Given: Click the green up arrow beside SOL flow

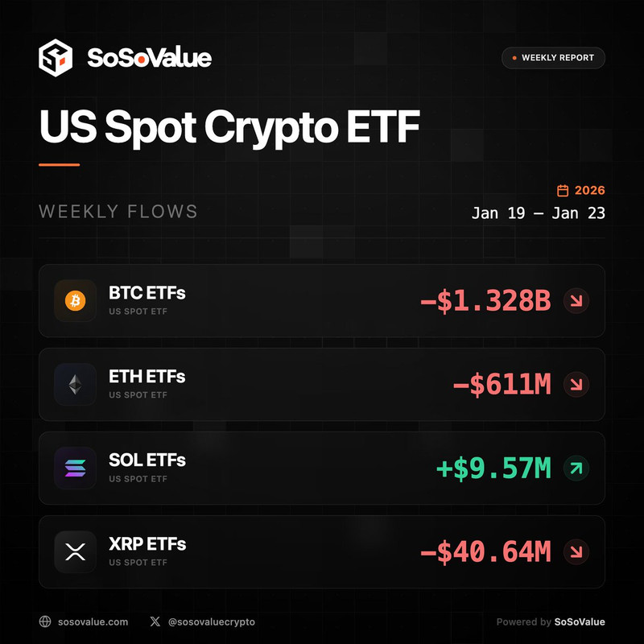Looking at the screenshot, I should 576,469.
